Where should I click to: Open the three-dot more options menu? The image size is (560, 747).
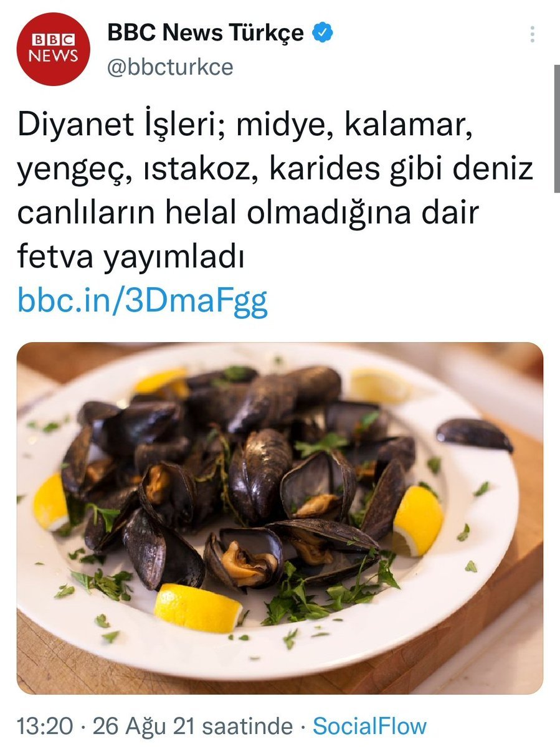(533, 34)
